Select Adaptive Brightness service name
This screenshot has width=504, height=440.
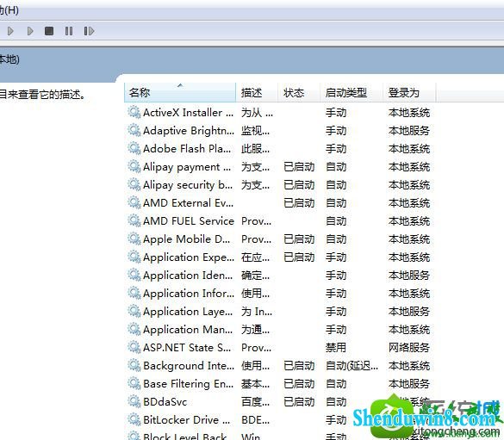(x=189, y=131)
